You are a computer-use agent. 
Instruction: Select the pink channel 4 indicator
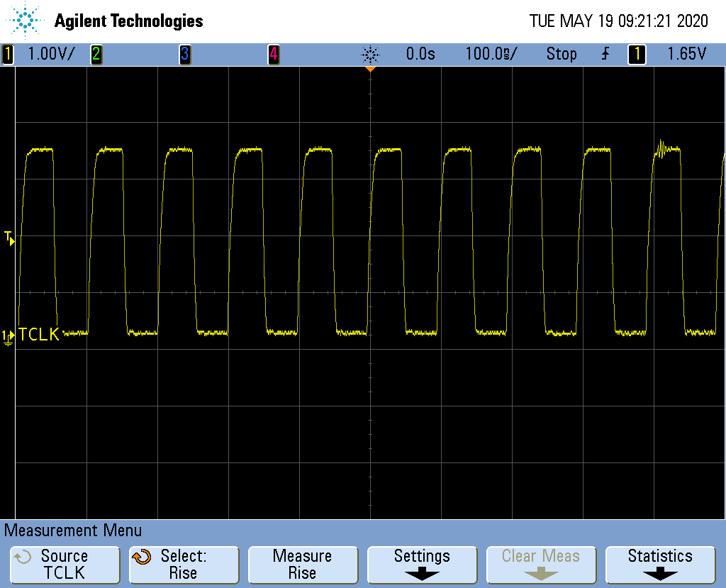(x=273, y=54)
